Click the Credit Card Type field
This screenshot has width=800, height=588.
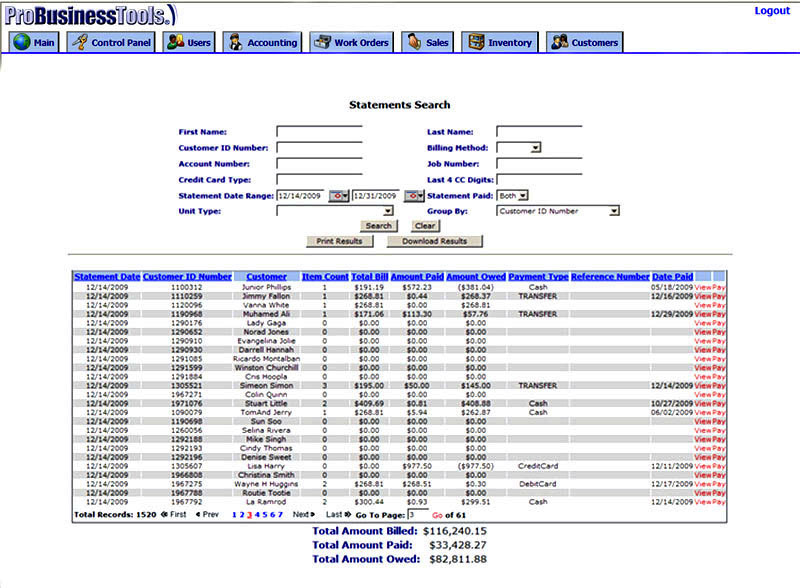coord(319,180)
